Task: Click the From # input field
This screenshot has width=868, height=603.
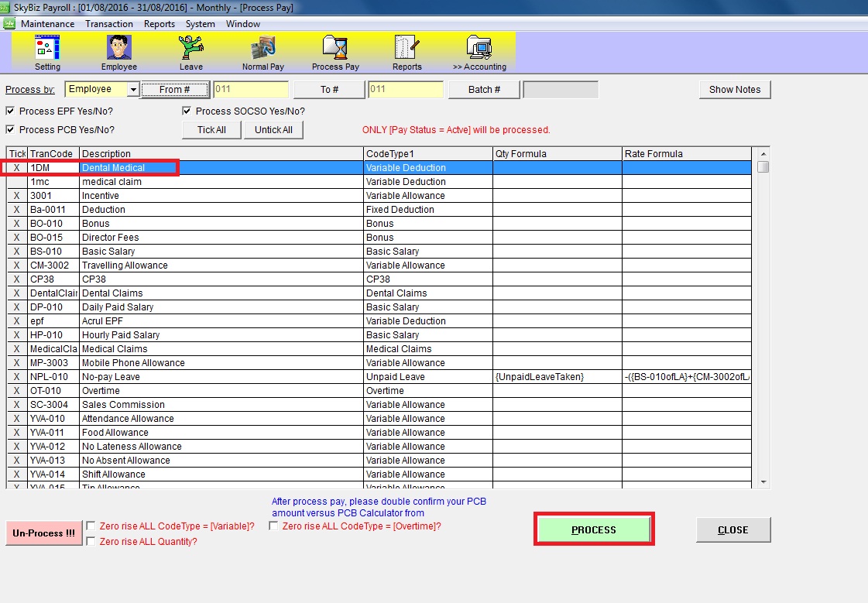Action: [x=251, y=90]
